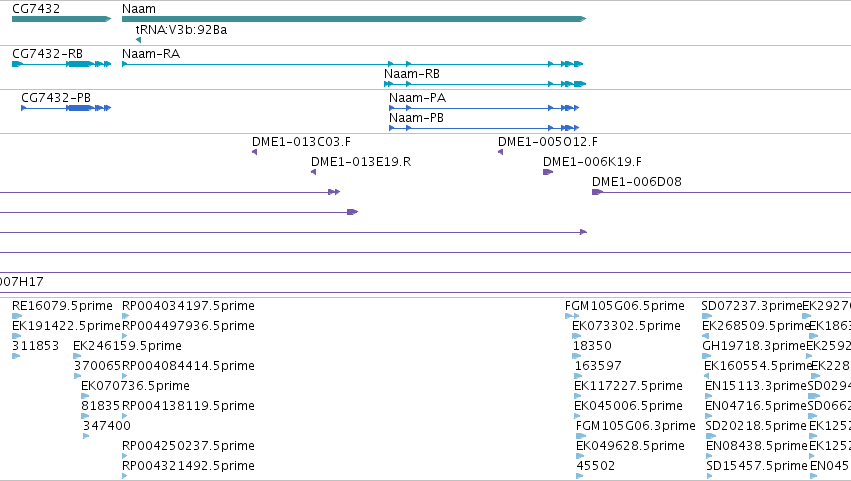Image resolution: width=851 pixels, height=481 pixels.
Task: Select the Naam gene bar
Action: (x=354, y=19)
